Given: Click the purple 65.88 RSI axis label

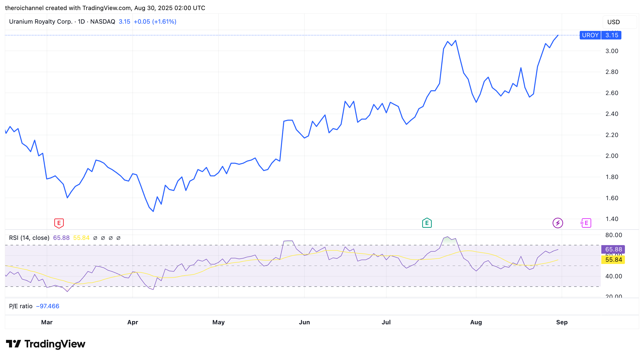Looking at the screenshot, I should [x=613, y=249].
